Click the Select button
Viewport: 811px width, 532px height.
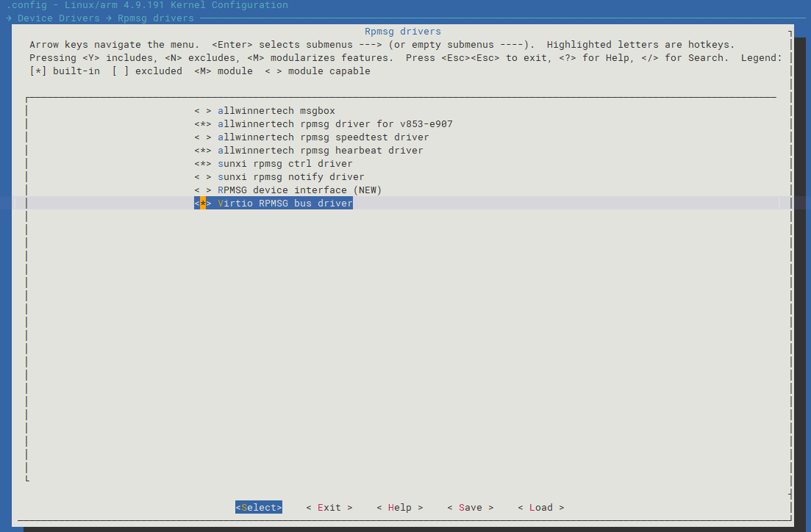click(259, 507)
